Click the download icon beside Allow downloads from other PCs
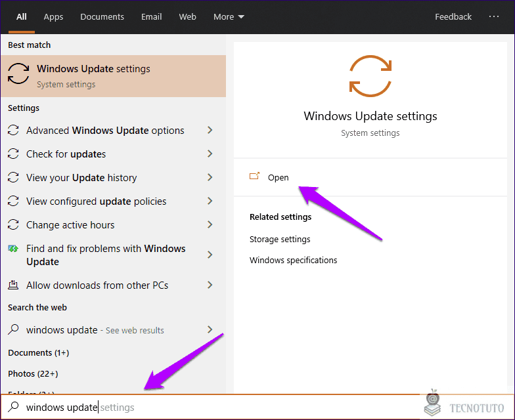Screen dimensions: 515x420 pyautogui.click(x=13, y=285)
